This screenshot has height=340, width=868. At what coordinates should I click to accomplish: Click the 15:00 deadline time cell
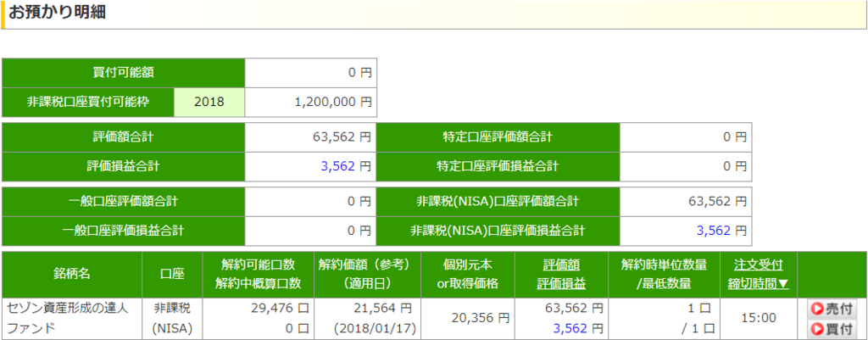coord(759,318)
